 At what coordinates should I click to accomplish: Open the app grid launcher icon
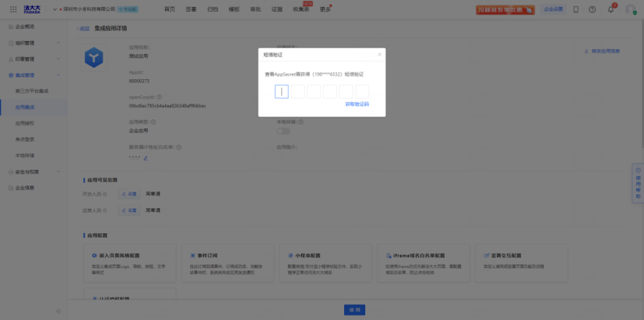[13, 9]
